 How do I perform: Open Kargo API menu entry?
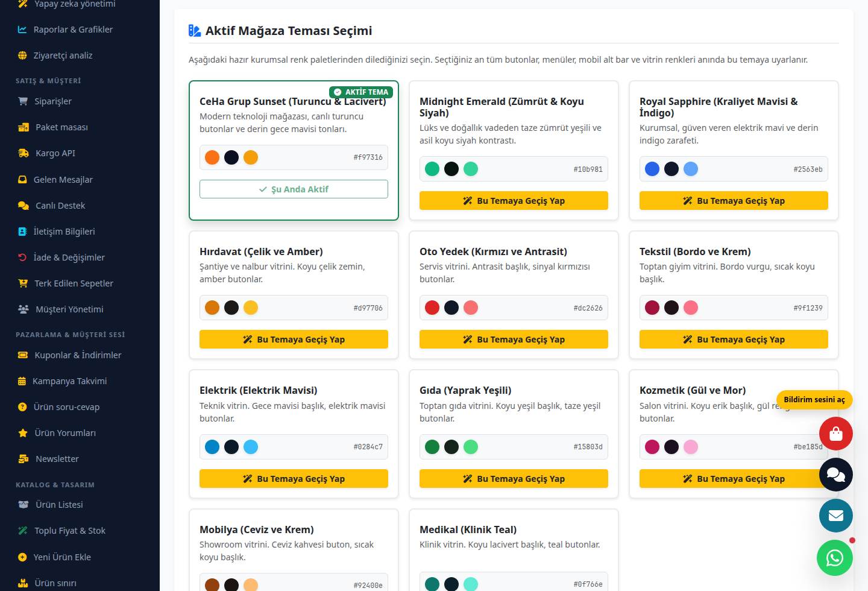point(80,153)
